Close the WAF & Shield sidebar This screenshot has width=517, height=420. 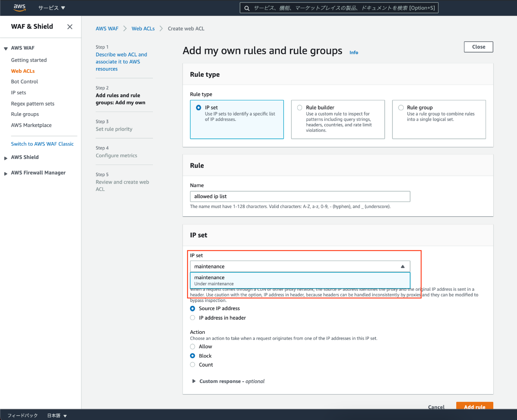70,27
